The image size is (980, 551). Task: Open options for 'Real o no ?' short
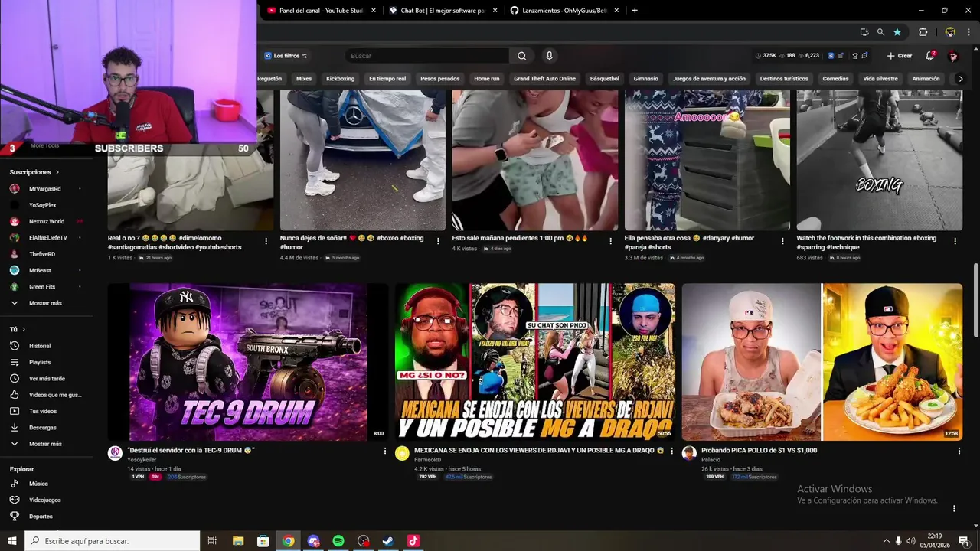(266, 241)
